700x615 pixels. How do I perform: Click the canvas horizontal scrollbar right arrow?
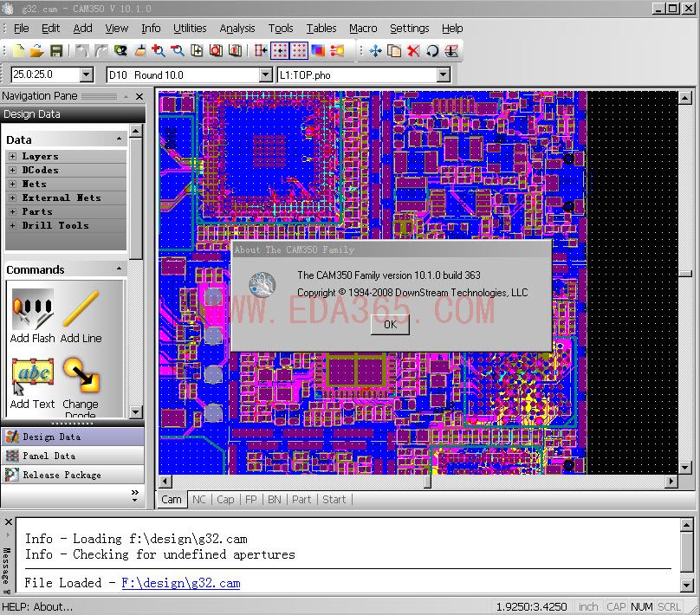tap(671, 481)
